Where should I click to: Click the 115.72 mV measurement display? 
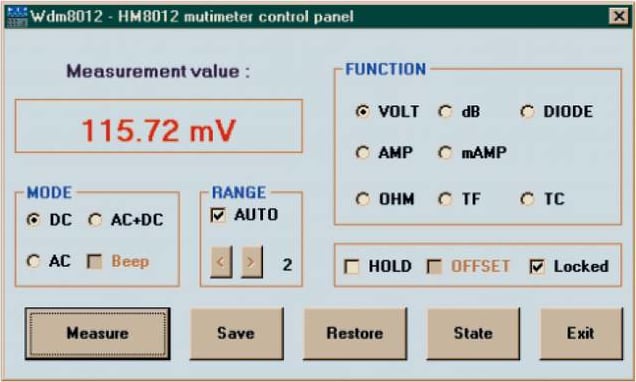coord(159,126)
